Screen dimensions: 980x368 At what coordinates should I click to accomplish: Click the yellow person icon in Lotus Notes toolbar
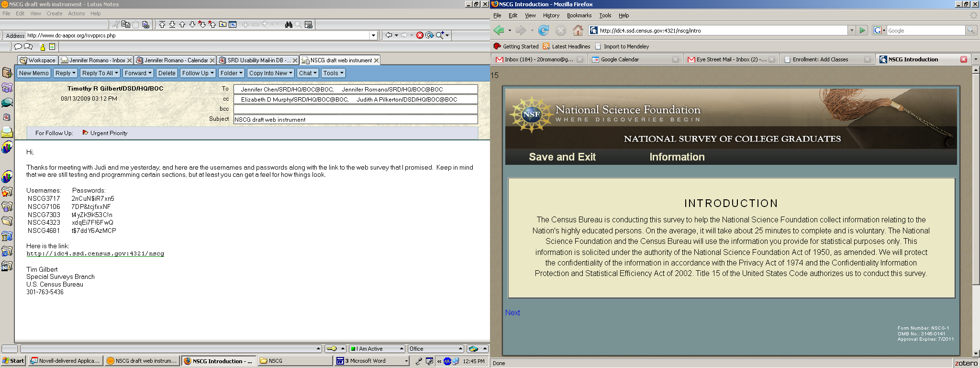pyautogui.click(x=43, y=46)
